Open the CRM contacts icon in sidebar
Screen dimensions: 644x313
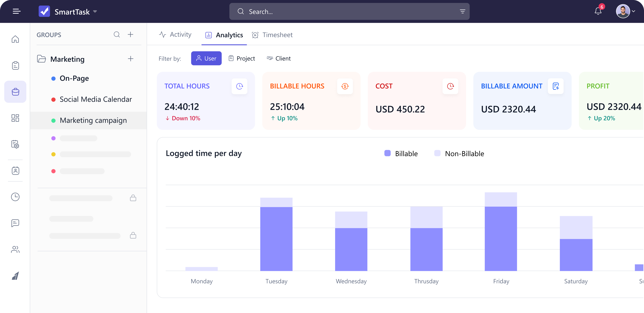pyautogui.click(x=15, y=171)
